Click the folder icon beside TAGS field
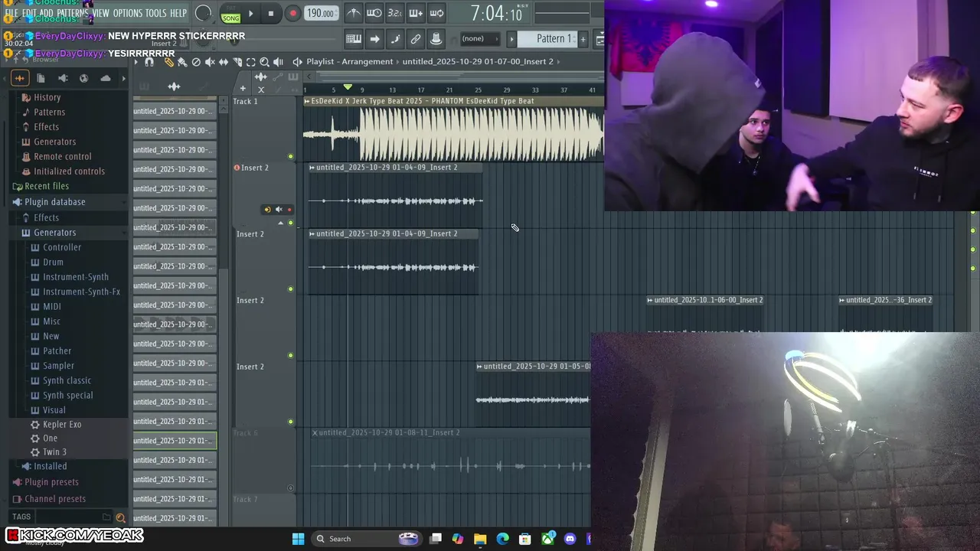The width and height of the screenshot is (980, 551). click(x=106, y=517)
